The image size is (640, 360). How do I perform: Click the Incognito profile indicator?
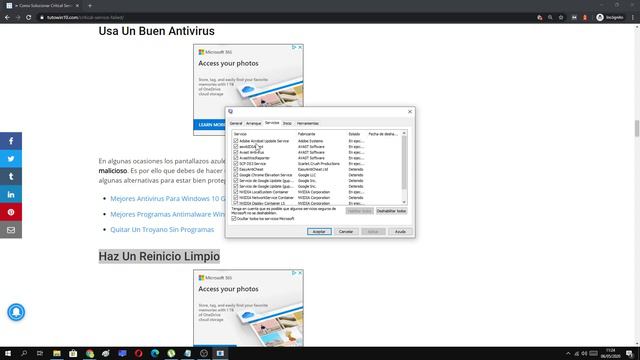tap(610, 18)
